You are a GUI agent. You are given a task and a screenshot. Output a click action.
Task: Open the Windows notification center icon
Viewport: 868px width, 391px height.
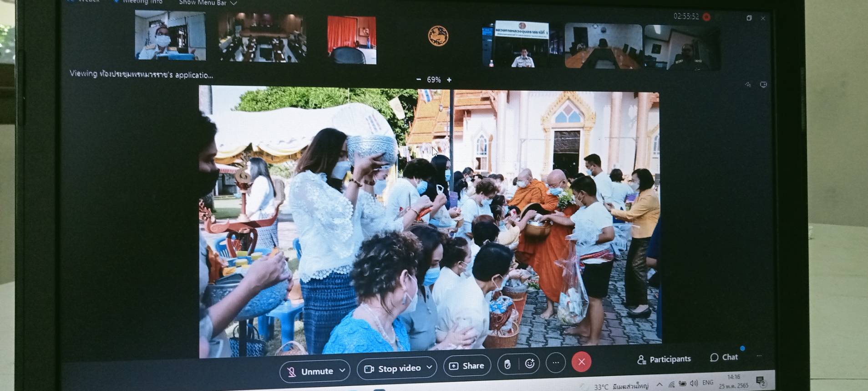tap(760, 381)
